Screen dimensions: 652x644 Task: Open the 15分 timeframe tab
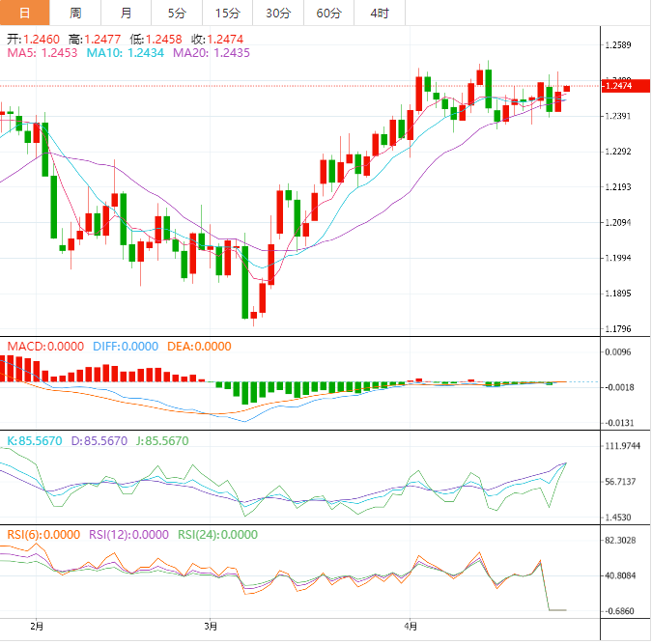click(227, 13)
